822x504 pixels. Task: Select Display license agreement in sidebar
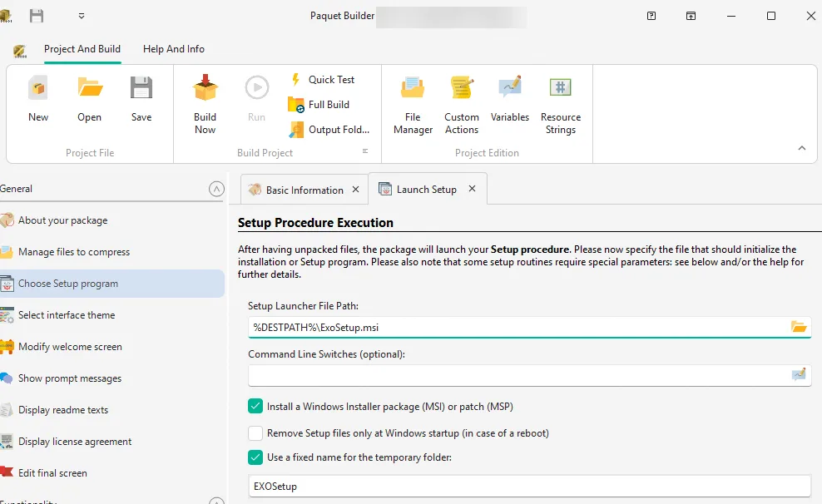click(x=75, y=442)
